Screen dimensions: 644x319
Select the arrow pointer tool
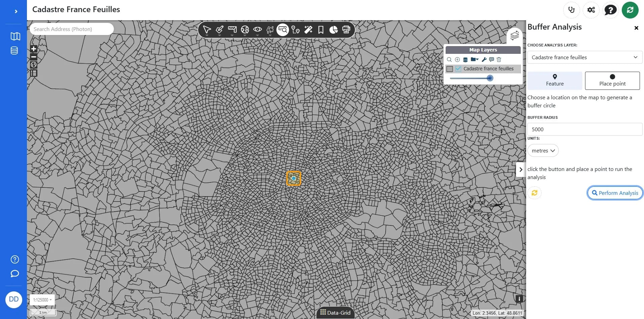(207, 30)
